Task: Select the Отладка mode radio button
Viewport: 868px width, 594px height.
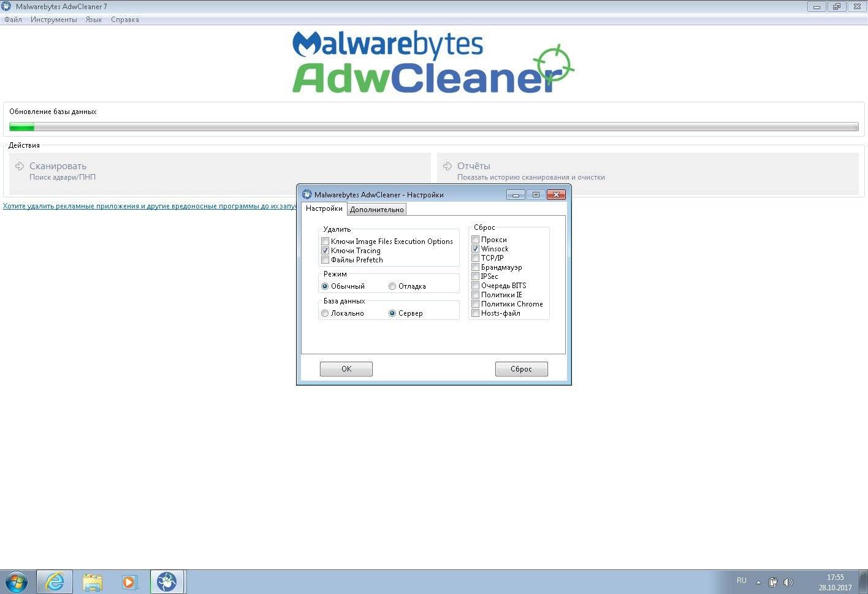Action: 392,286
